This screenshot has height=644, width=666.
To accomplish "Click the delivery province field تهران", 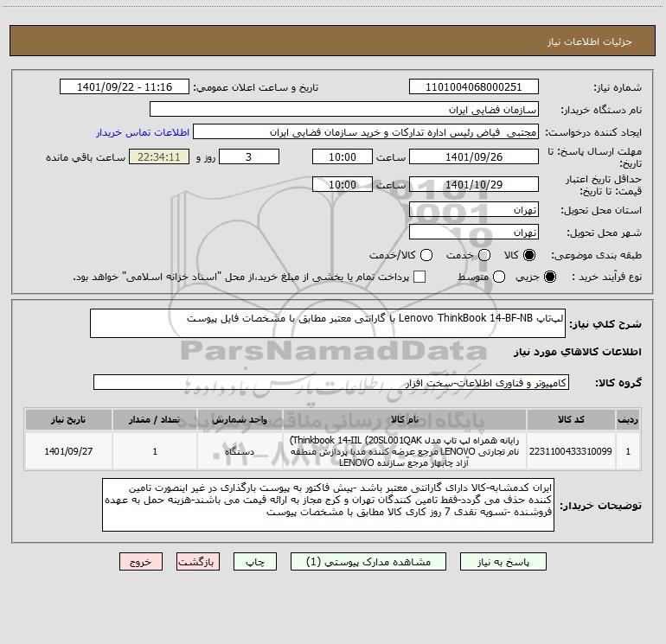I will [474, 210].
